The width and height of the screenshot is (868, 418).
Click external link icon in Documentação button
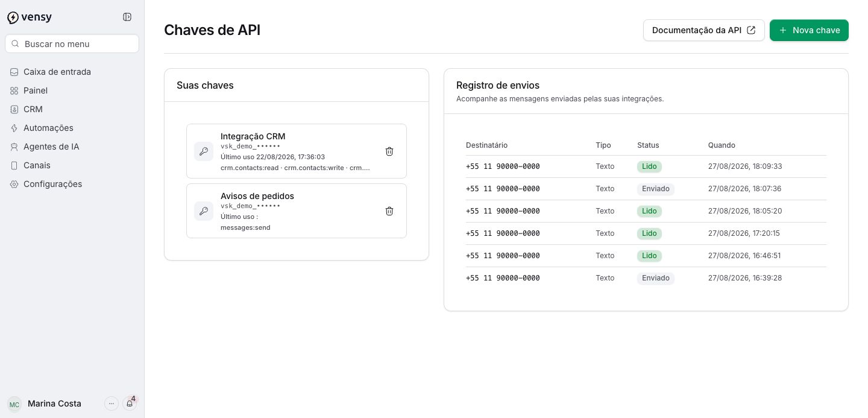coord(751,30)
